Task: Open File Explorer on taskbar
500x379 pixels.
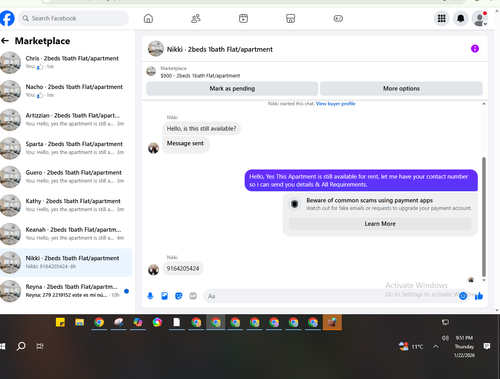Action: pyautogui.click(x=80, y=322)
